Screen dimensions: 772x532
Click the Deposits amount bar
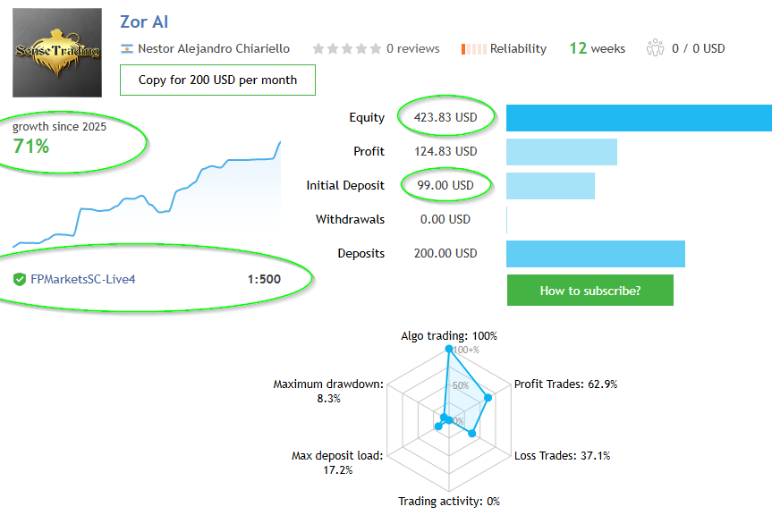(x=595, y=253)
